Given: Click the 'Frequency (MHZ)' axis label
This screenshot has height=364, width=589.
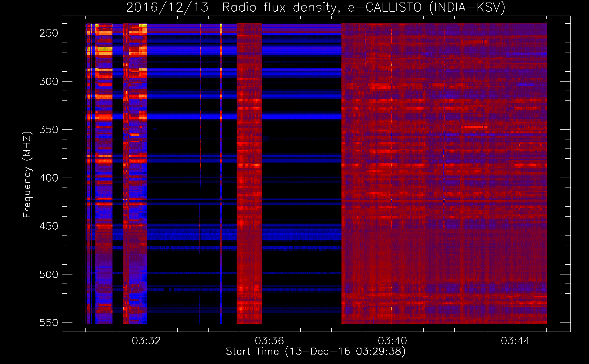Looking at the screenshot, I should (27, 174).
